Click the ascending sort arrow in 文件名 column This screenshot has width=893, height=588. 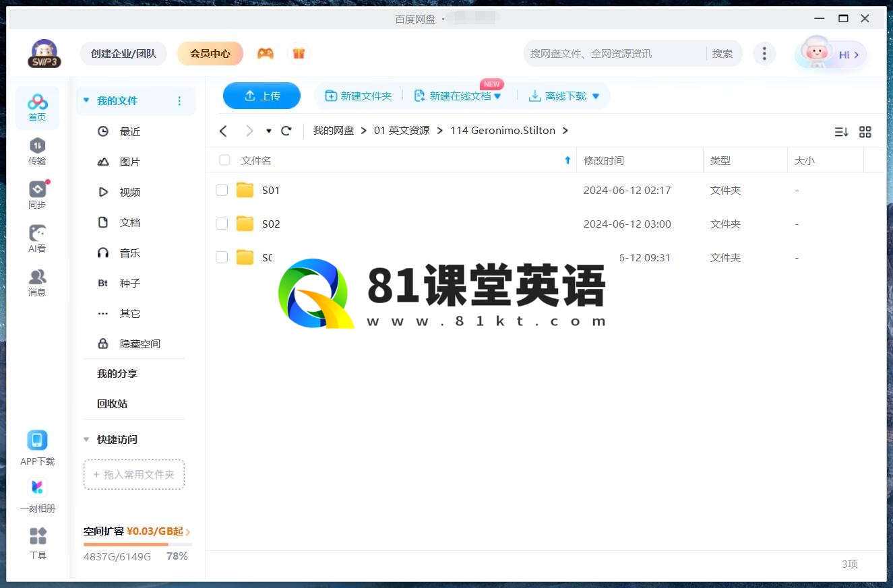click(x=567, y=160)
